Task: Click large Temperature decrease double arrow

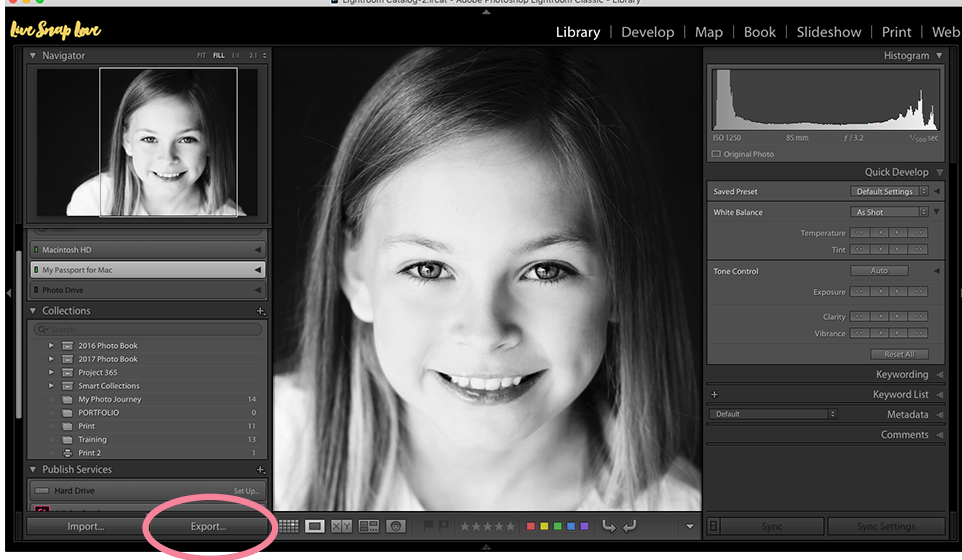Action: pos(860,232)
